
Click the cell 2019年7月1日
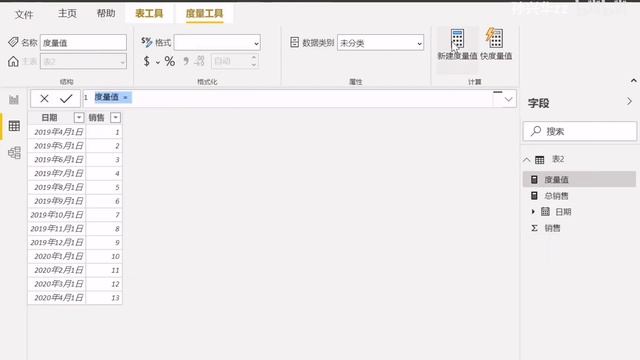[57, 173]
